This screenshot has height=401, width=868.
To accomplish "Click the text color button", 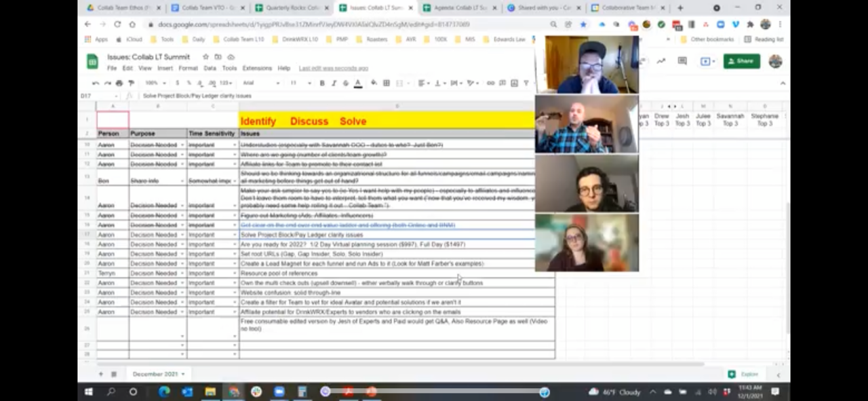I will click(x=357, y=83).
